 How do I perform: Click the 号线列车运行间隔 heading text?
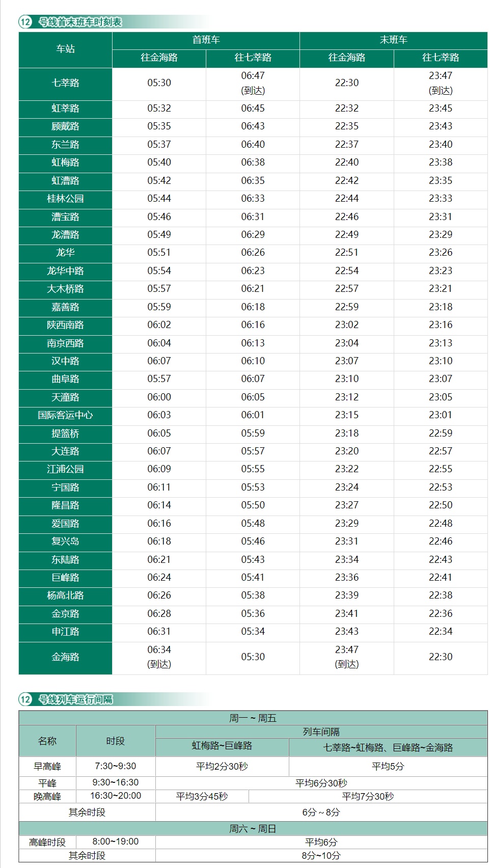tap(75, 699)
